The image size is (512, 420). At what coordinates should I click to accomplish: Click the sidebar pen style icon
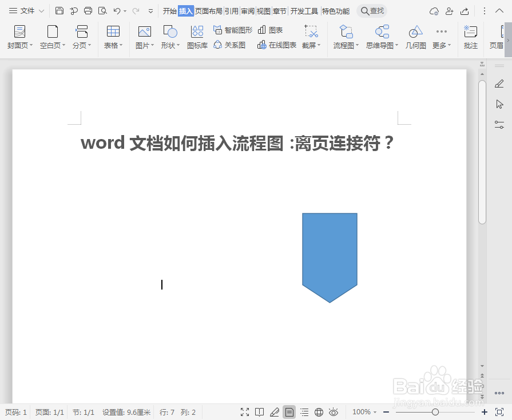[x=499, y=84]
